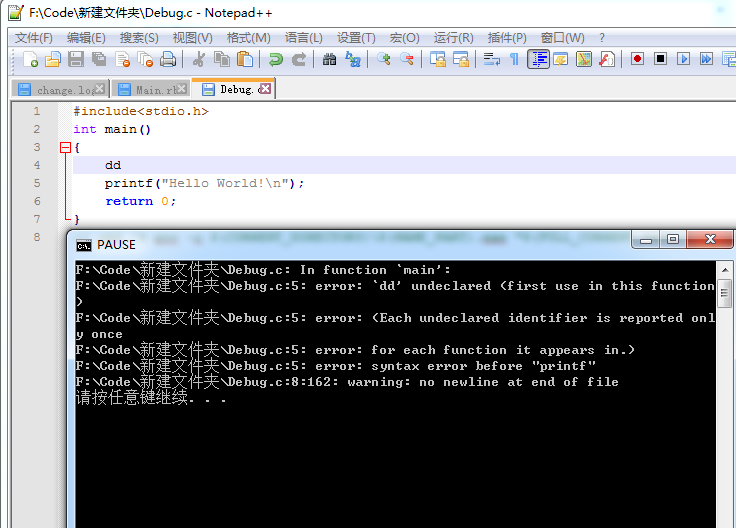Cut selection with scissors icon
736x528 pixels.
pos(199,60)
